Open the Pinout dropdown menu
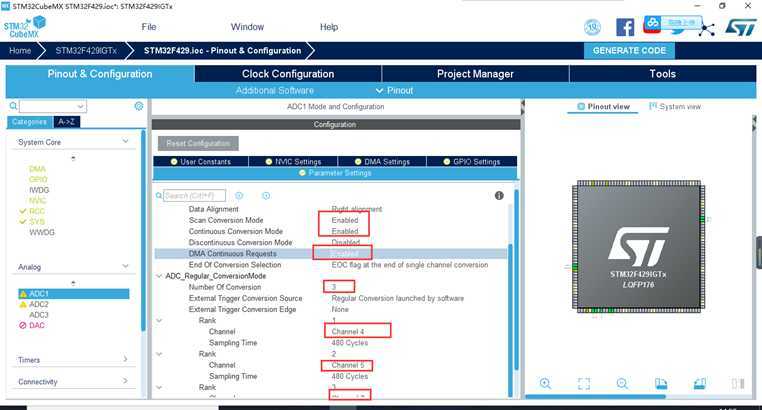This screenshot has width=762, height=410. point(395,90)
